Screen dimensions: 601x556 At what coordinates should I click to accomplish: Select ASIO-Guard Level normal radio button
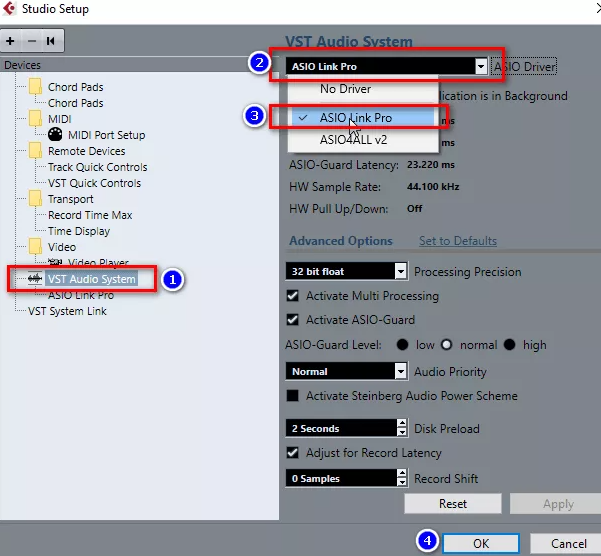click(447, 344)
